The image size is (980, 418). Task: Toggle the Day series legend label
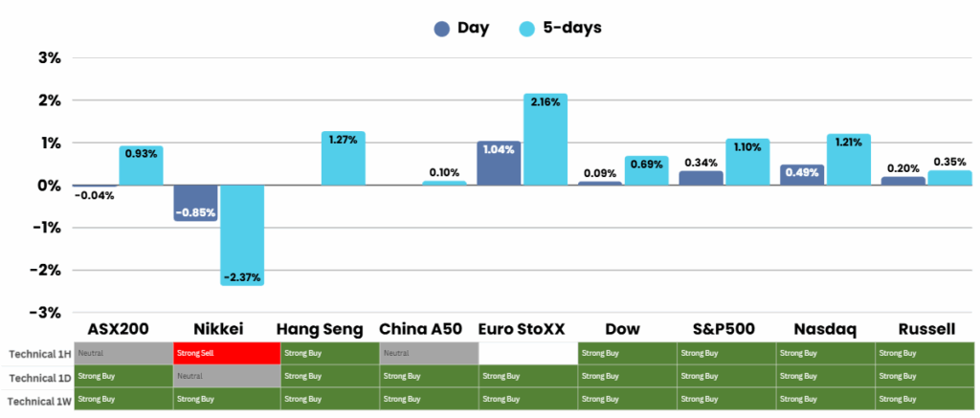pos(473,28)
